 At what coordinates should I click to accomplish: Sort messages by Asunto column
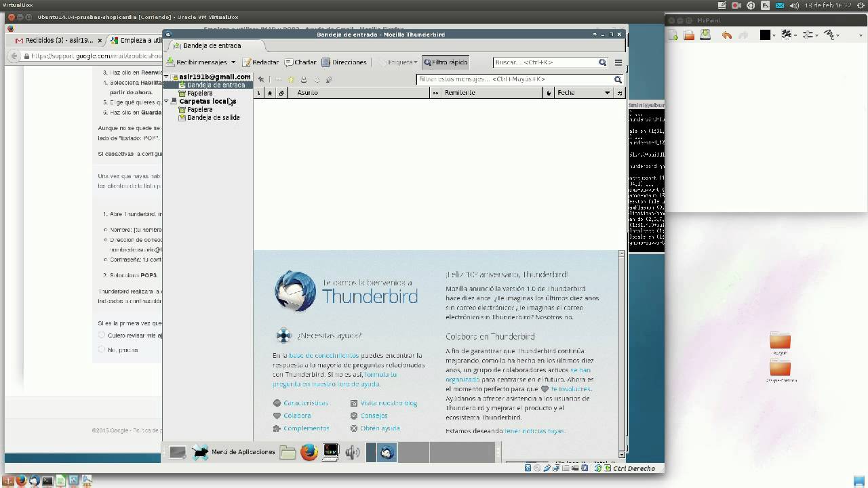click(x=359, y=93)
